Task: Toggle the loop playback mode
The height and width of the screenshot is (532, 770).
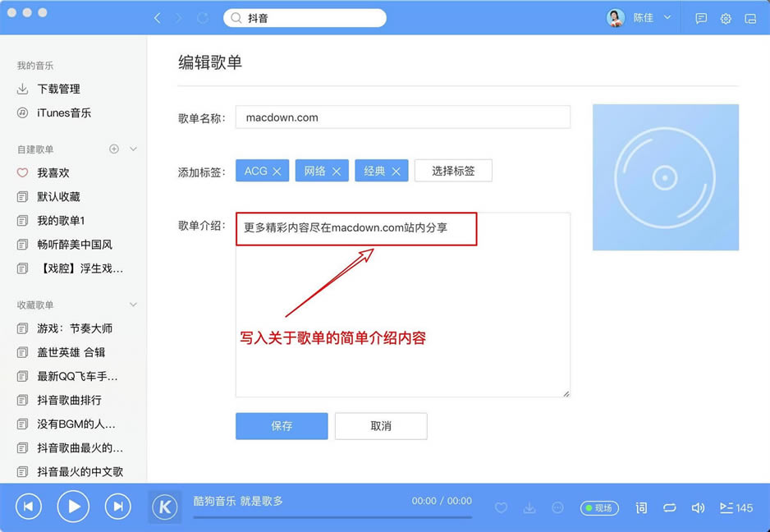Action: [670, 508]
